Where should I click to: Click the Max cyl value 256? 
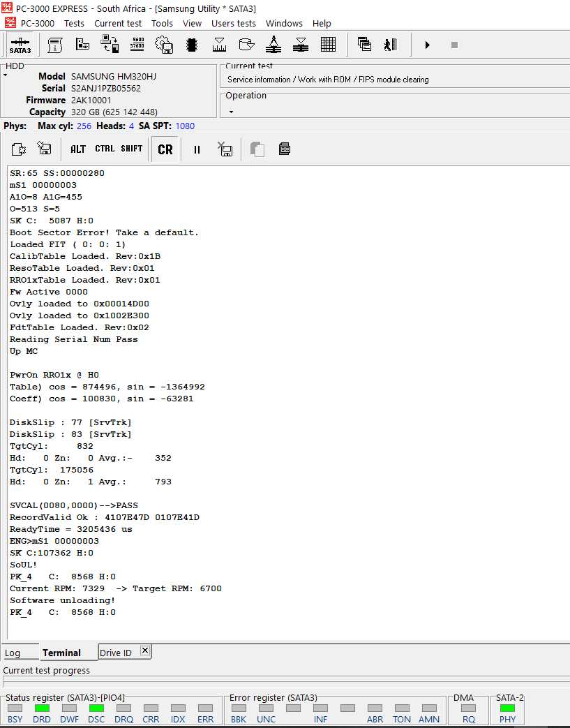coord(84,126)
